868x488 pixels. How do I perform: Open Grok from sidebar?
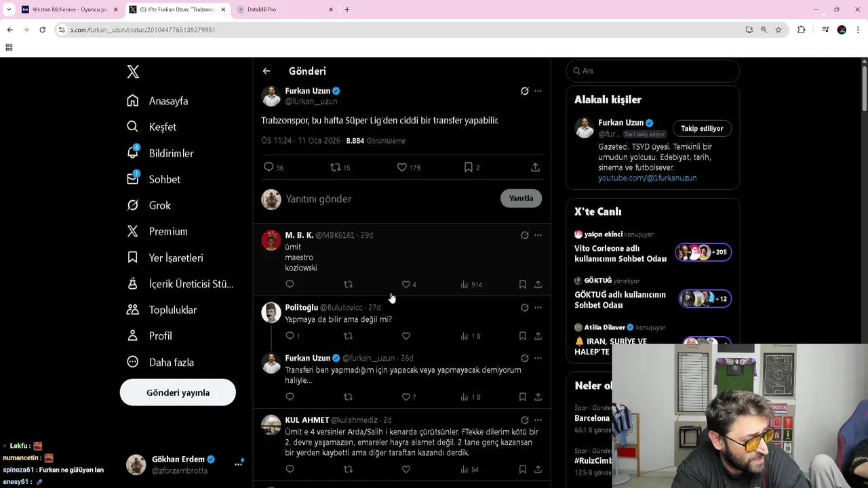click(x=149, y=205)
